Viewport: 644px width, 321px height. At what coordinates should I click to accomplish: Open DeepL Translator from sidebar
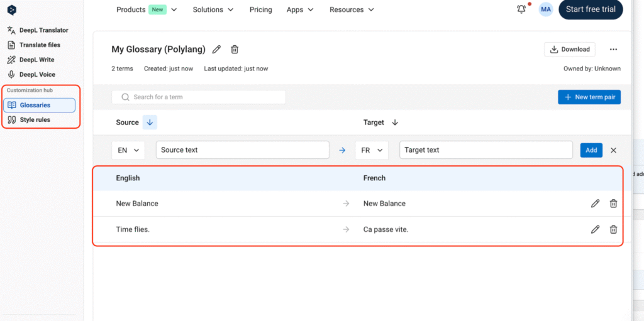[38, 30]
